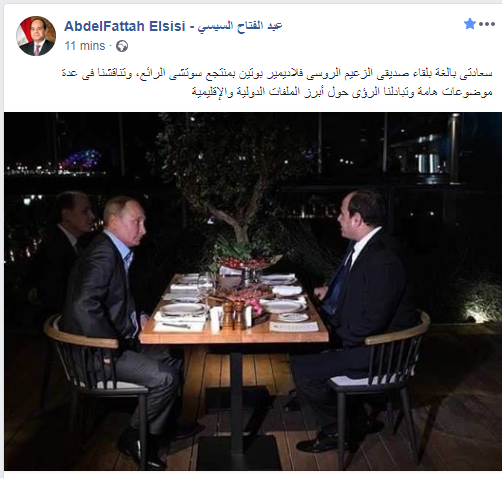Click the salt and pepper grinders on table

tap(233, 315)
